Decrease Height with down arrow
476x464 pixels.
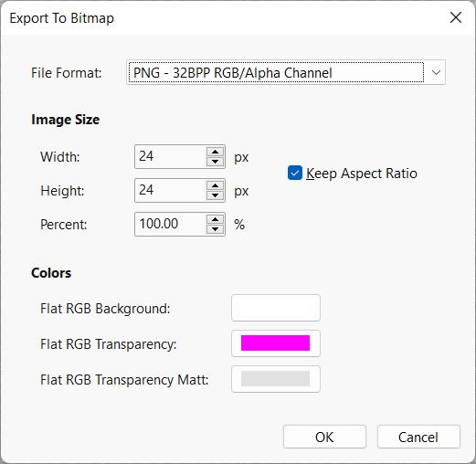pyautogui.click(x=215, y=195)
